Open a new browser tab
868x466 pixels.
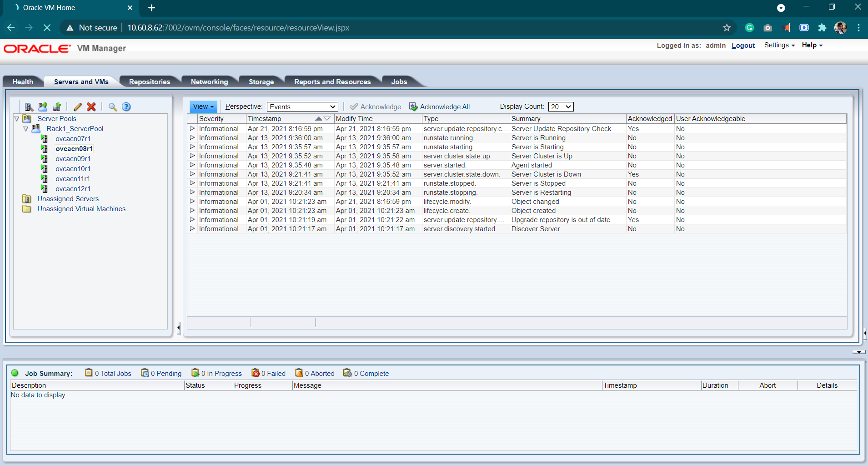click(152, 8)
